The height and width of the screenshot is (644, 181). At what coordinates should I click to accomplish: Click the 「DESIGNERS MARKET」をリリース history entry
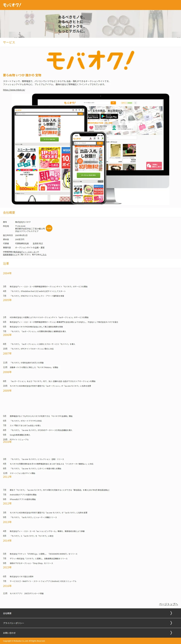point(44,554)
